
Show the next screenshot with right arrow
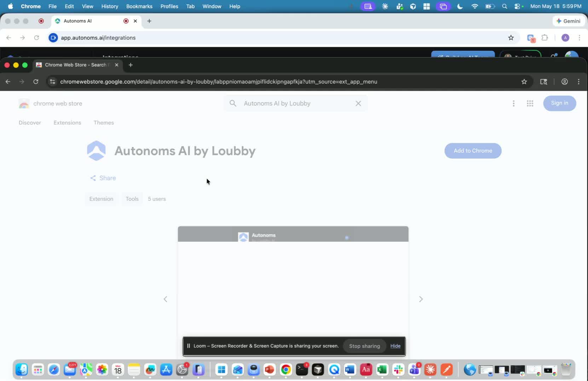pos(421,299)
